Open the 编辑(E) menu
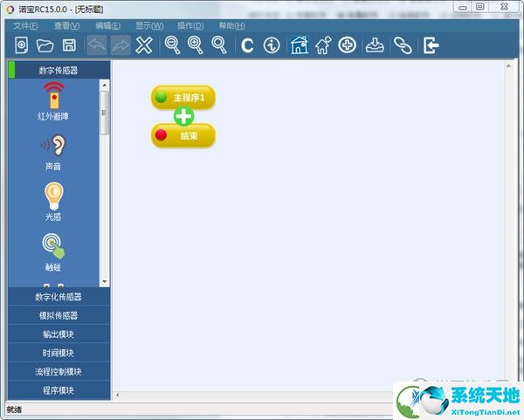The width and height of the screenshot is (524, 420). coord(107,25)
